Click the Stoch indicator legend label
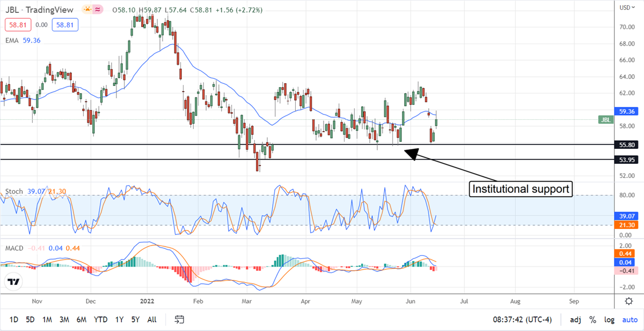The height and width of the screenshot is (331, 644). click(x=14, y=191)
